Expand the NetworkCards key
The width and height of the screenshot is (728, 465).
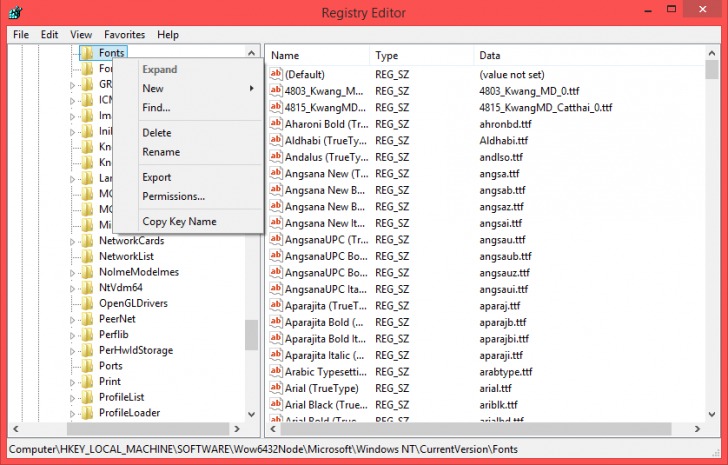click(72, 241)
